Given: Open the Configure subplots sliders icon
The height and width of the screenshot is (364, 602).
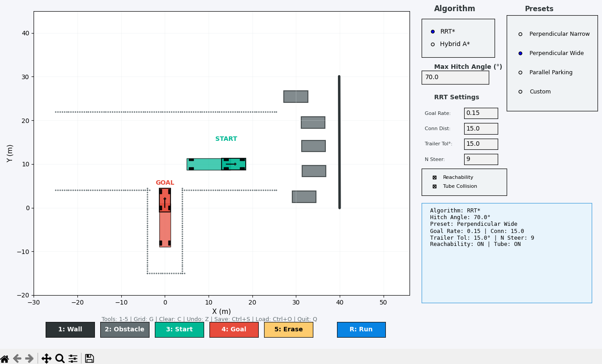Looking at the screenshot, I should (73, 359).
